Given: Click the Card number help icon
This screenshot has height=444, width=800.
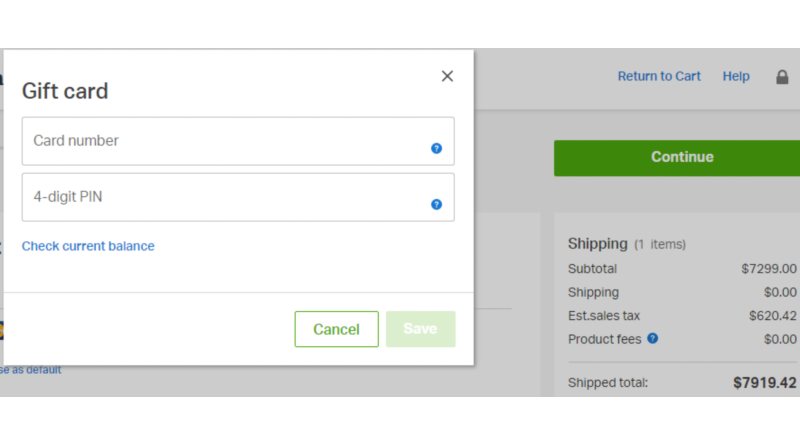Looking at the screenshot, I should [436, 148].
